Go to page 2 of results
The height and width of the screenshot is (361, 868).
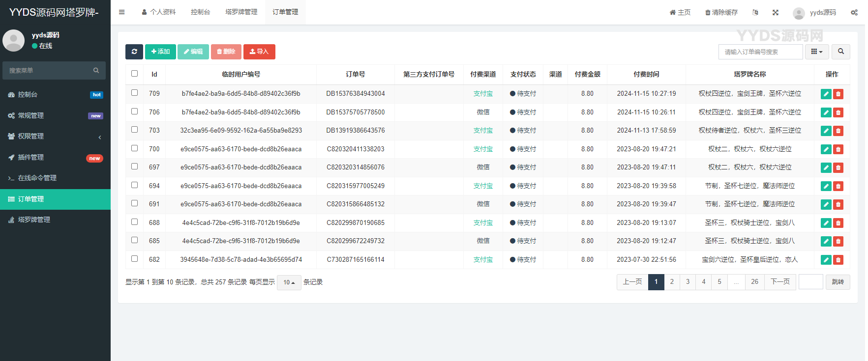[672, 282]
